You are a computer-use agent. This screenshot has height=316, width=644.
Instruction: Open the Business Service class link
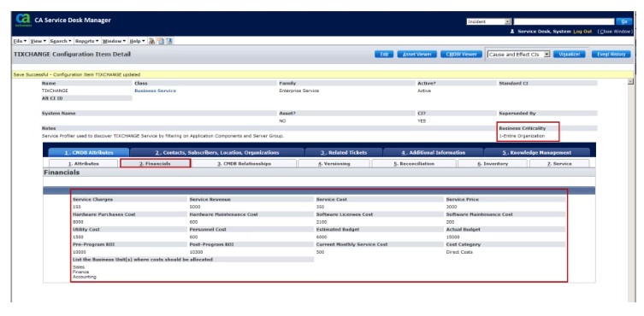point(156,91)
